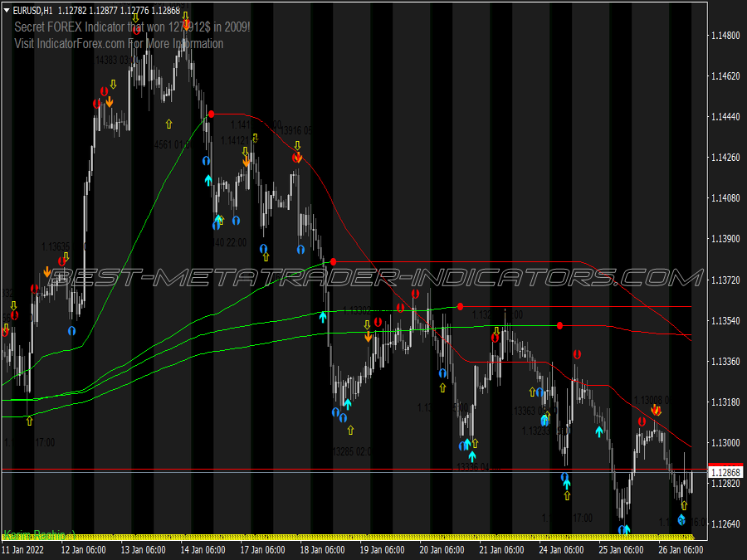
Task: Select the red dot where the second green line ends
Action: click(x=333, y=262)
